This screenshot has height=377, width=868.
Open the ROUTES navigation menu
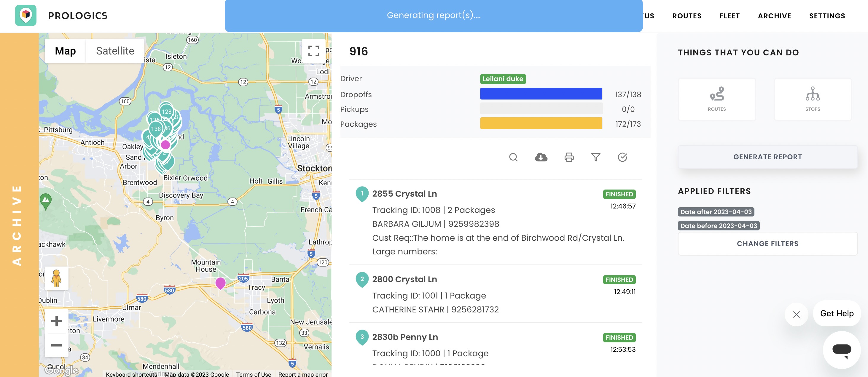[x=687, y=16]
